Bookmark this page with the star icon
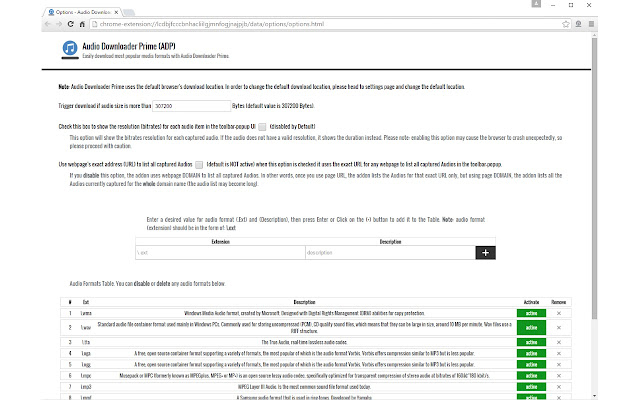This screenshot has height=400, width=640. 566,24
